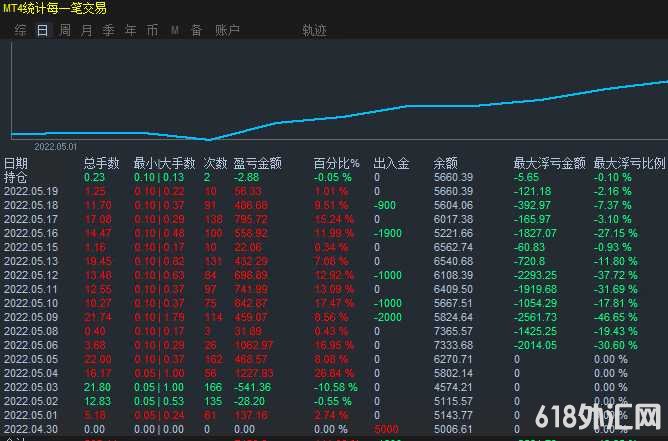Click the -2000 withdrawal amount

coord(388,317)
